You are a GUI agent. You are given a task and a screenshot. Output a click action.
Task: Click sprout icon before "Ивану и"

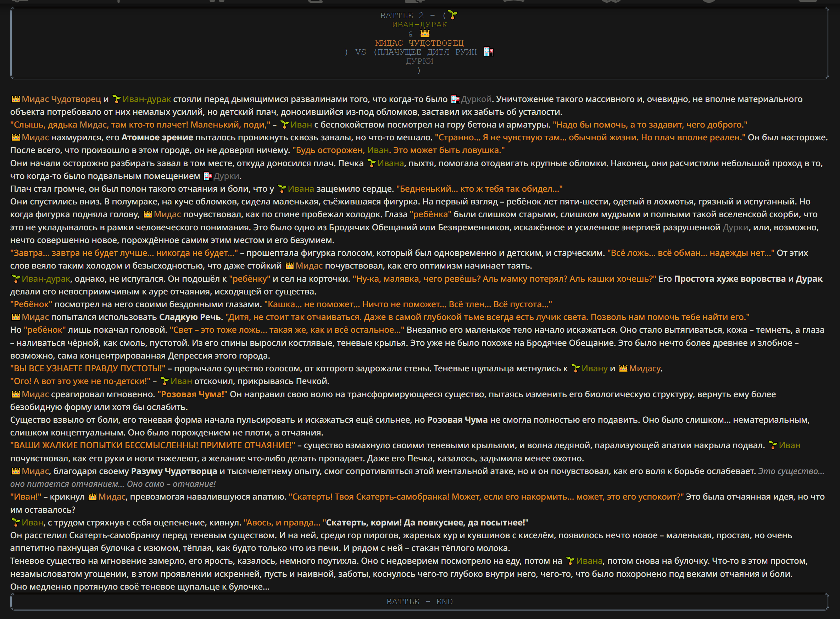[575, 368]
